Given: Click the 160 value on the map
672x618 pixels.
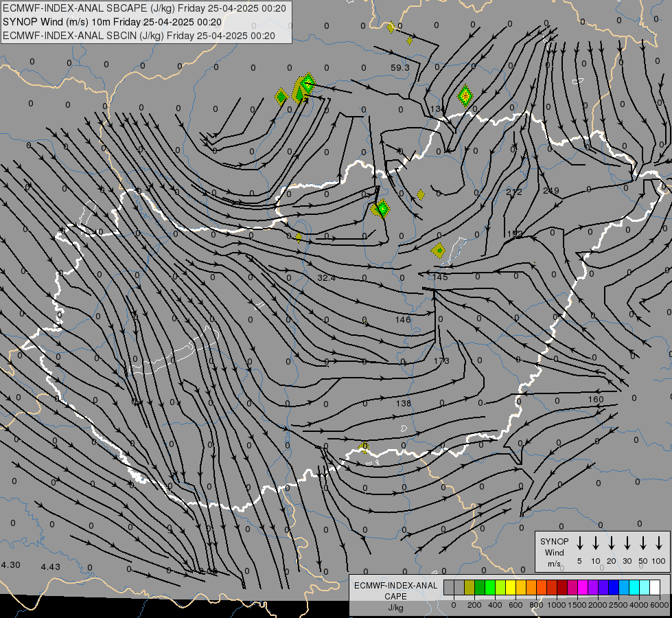Looking at the screenshot, I should (596, 399).
